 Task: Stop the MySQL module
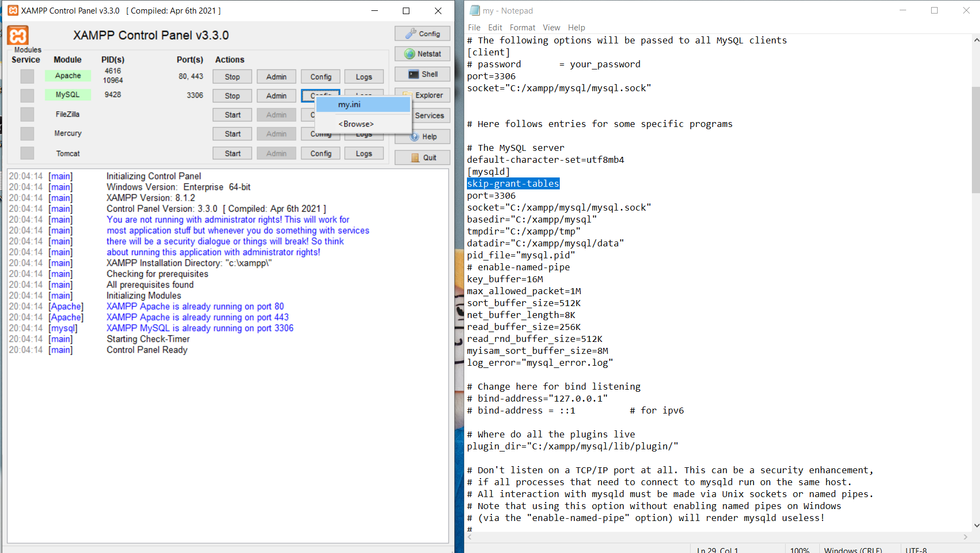[x=232, y=96]
